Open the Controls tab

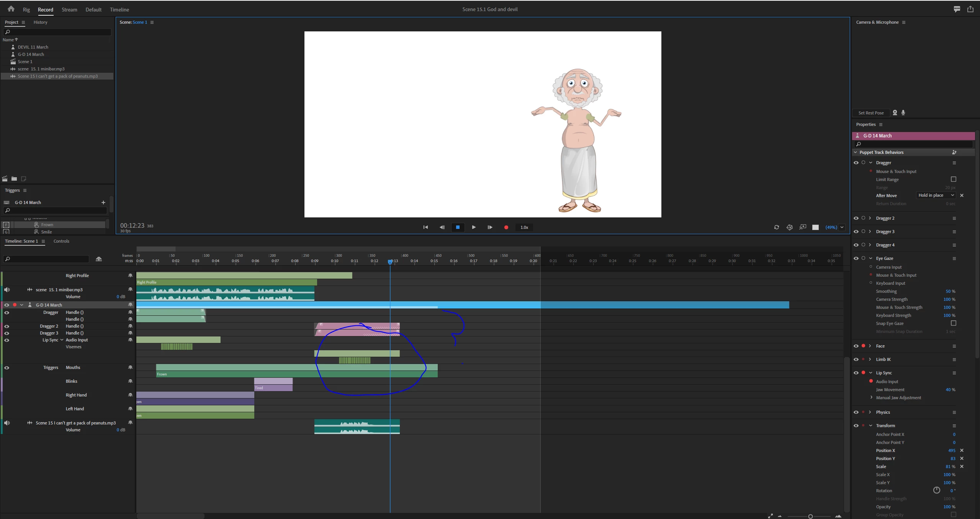point(61,241)
